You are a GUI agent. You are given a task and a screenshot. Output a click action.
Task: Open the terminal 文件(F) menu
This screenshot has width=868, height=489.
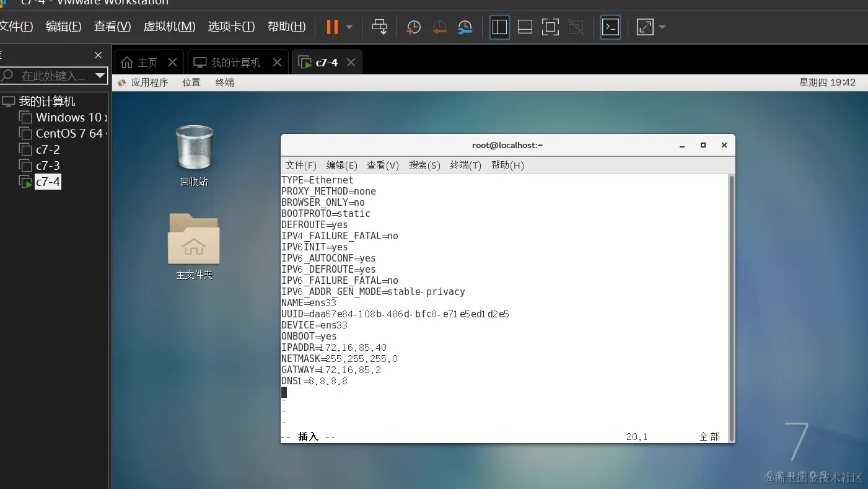click(301, 165)
